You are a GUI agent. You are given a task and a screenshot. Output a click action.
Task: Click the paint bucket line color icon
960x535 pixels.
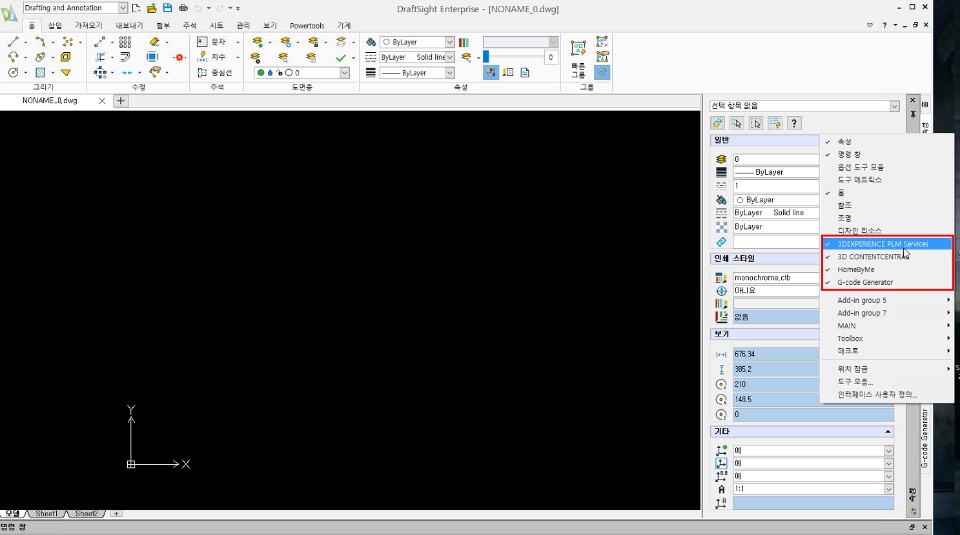click(371, 42)
